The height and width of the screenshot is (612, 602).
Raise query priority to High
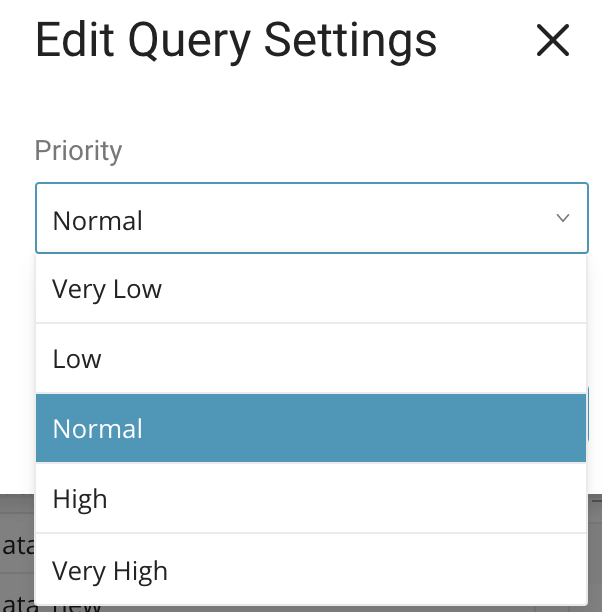(80, 499)
